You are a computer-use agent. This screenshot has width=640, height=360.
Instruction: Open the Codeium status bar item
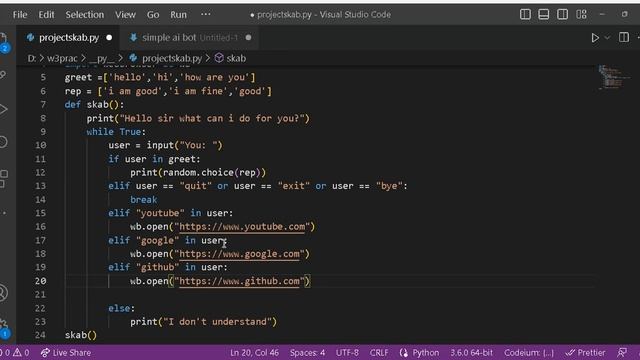coord(529,353)
